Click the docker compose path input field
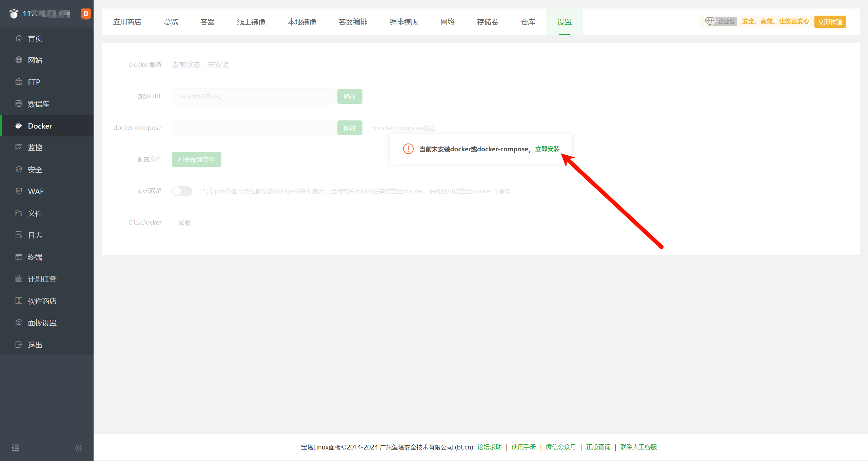This screenshot has height=461, width=868. [253, 128]
